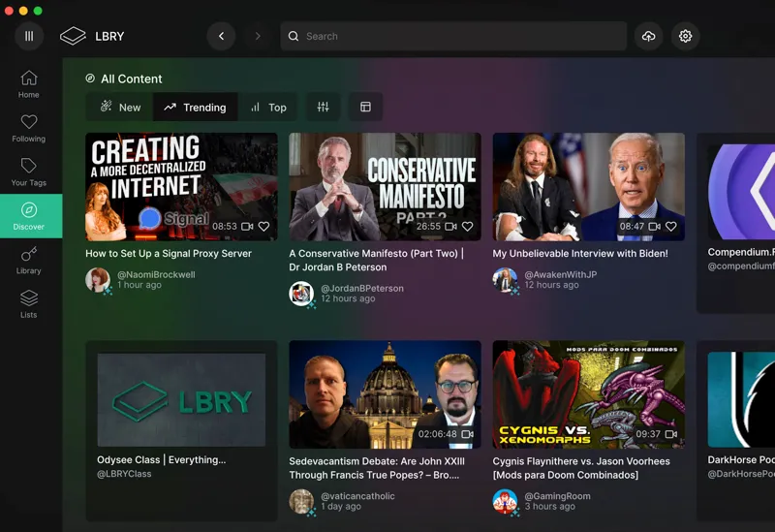This screenshot has height=532, width=775.
Task: Open How to Set Up a Signal Proxy Server title
Action: (x=169, y=253)
